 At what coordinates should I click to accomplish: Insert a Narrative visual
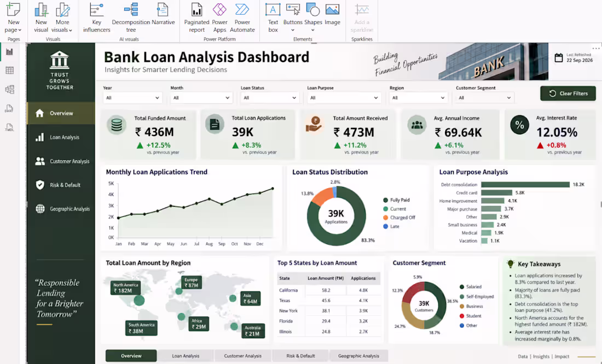[x=163, y=15]
